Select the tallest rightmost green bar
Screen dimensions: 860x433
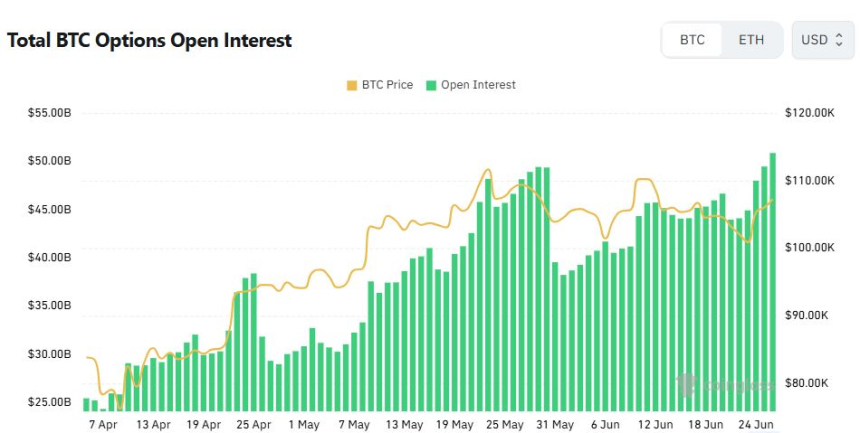pyautogui.click(x=773, y=282)
